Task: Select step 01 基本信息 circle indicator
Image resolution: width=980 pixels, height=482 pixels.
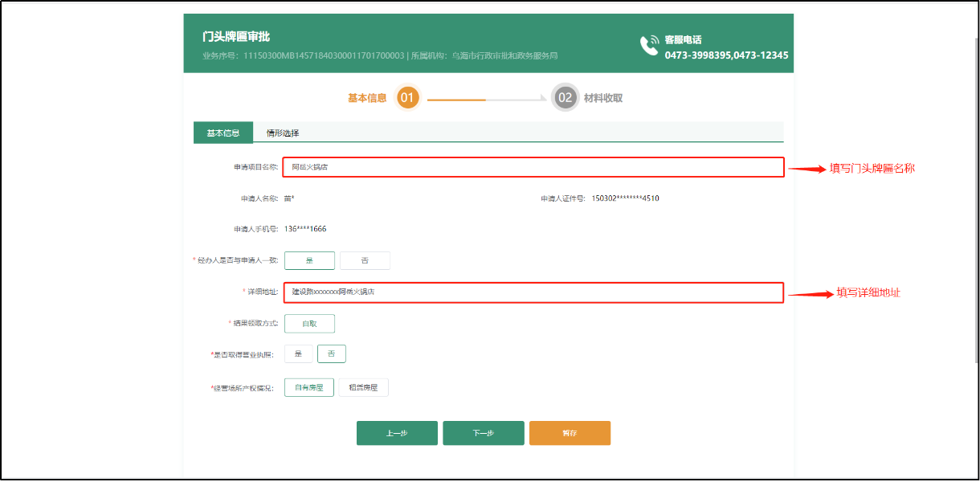Action: (x=408, y=97)
